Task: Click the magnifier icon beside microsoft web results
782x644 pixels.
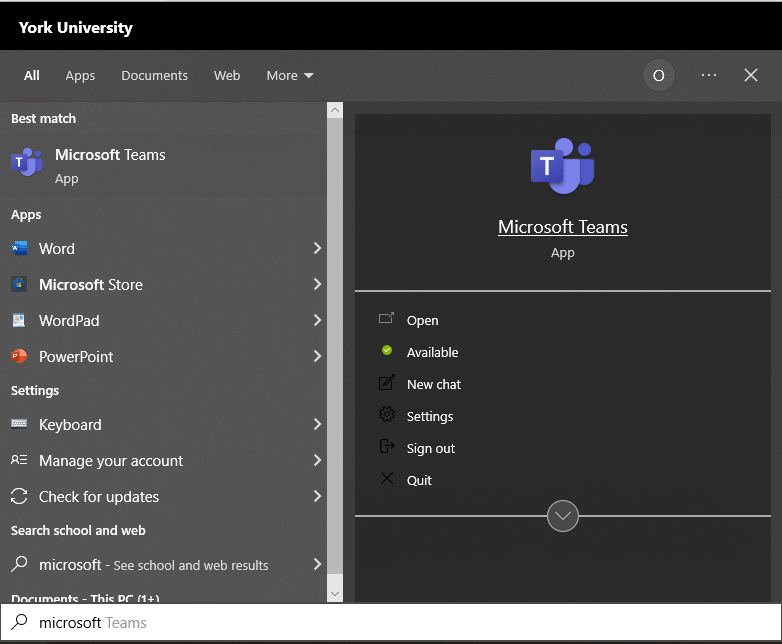Action: (19, 564)
